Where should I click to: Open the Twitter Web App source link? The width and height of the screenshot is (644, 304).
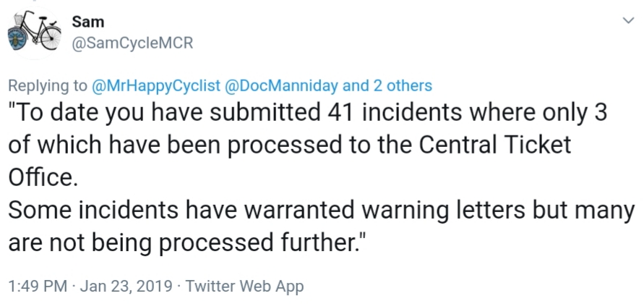pos(244,286)
